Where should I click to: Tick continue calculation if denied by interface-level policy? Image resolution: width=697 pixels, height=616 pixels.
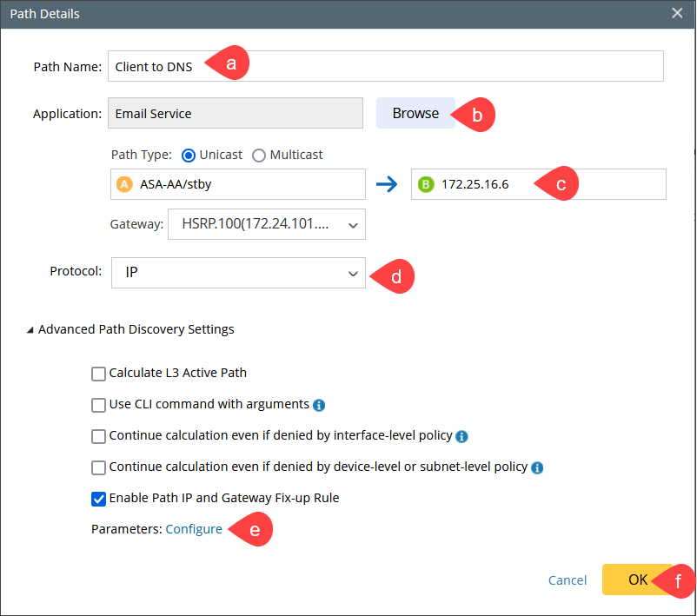[98, 436]
